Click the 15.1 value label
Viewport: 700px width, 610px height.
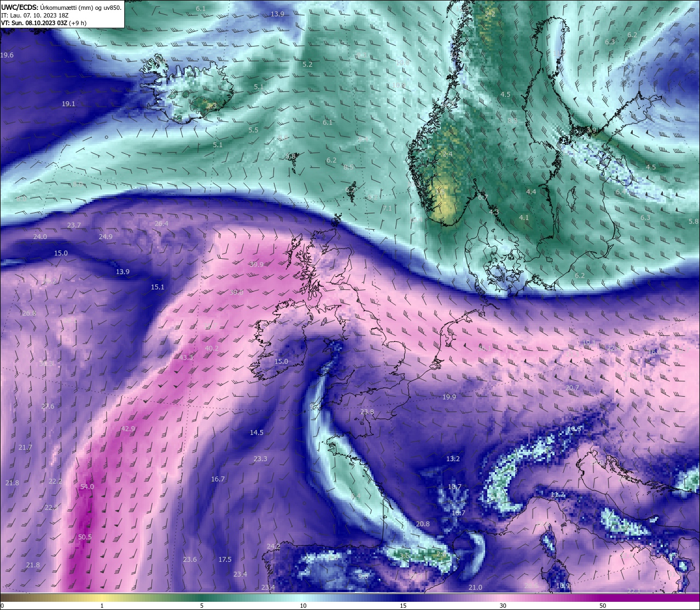[x=157, y=287]
